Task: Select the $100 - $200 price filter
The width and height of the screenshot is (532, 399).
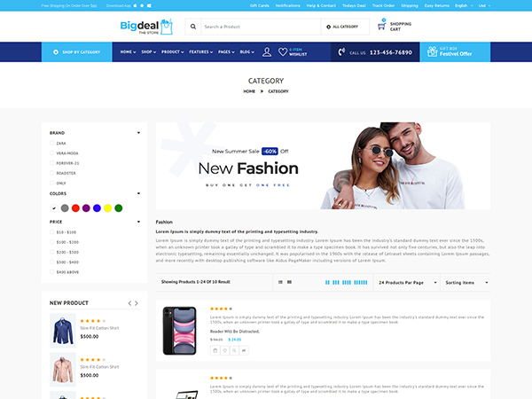Action: 52,241
